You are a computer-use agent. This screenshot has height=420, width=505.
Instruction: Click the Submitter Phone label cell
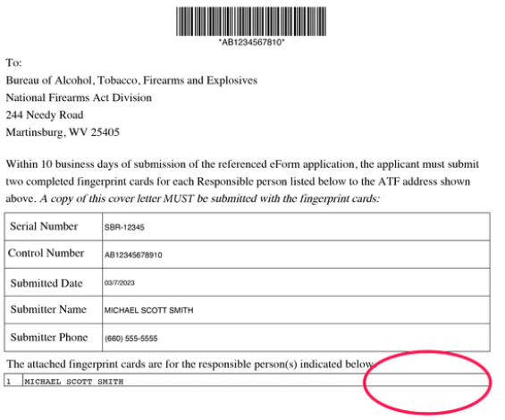54,338
